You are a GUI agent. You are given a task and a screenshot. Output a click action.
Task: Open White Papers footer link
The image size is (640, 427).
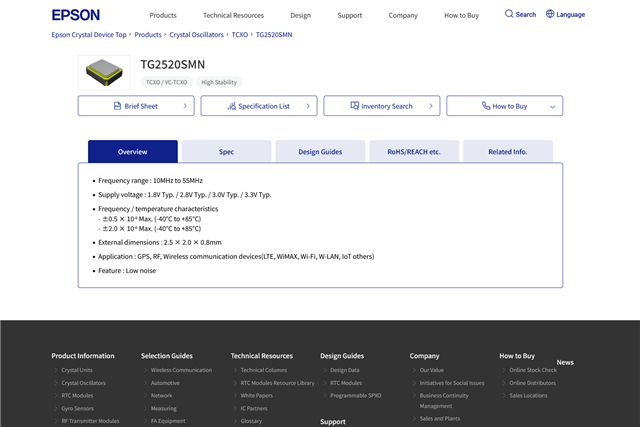tap(256, 396)
